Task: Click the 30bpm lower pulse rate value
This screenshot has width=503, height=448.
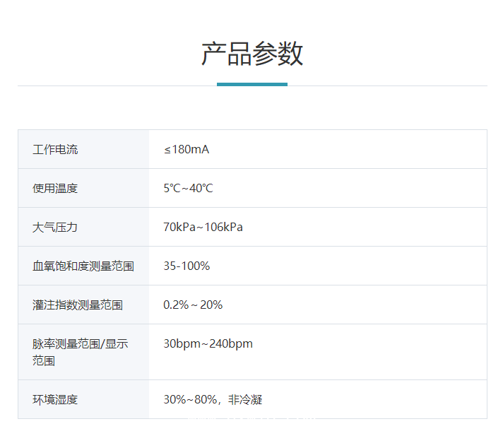Action: click(x=182, y=344)
